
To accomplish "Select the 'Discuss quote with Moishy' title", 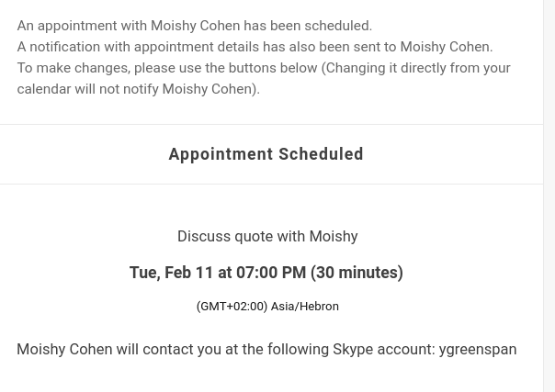I will click(267, 236).
